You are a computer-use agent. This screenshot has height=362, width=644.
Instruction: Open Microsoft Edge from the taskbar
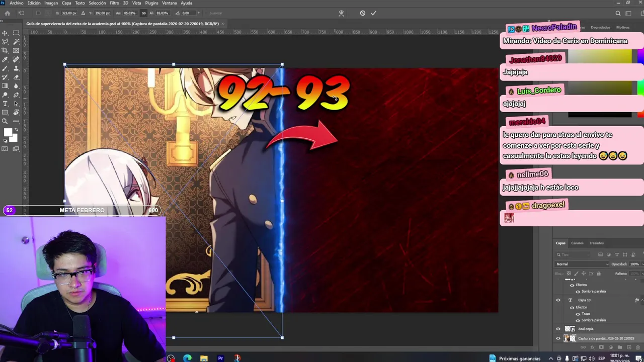click(187, 358)
